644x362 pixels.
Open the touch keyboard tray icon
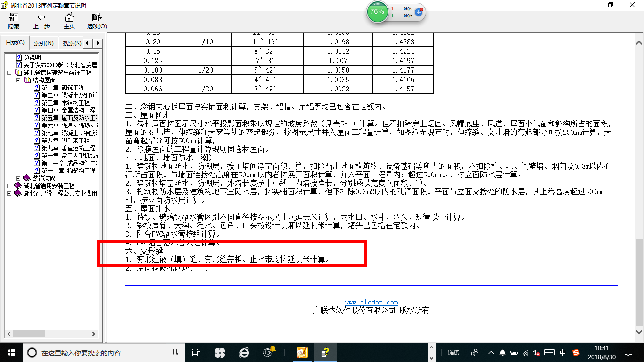[549, 353]
